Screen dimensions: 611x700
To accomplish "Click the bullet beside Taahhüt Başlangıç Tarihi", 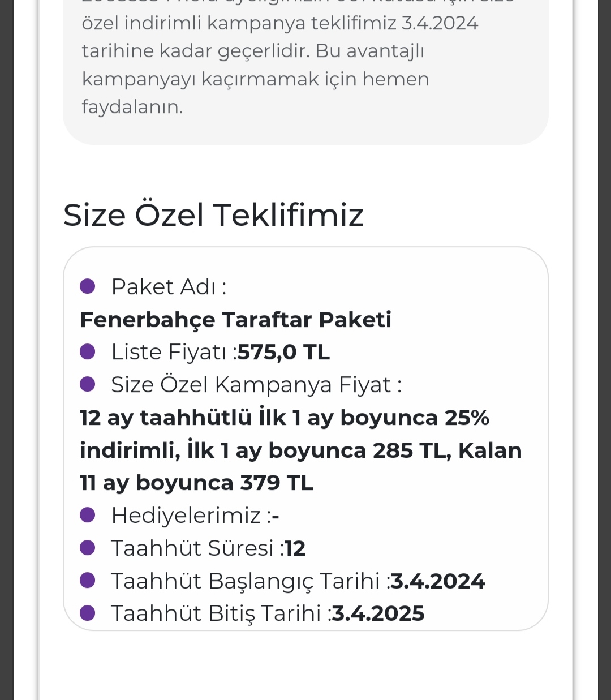I will click(x=88, y=581).
